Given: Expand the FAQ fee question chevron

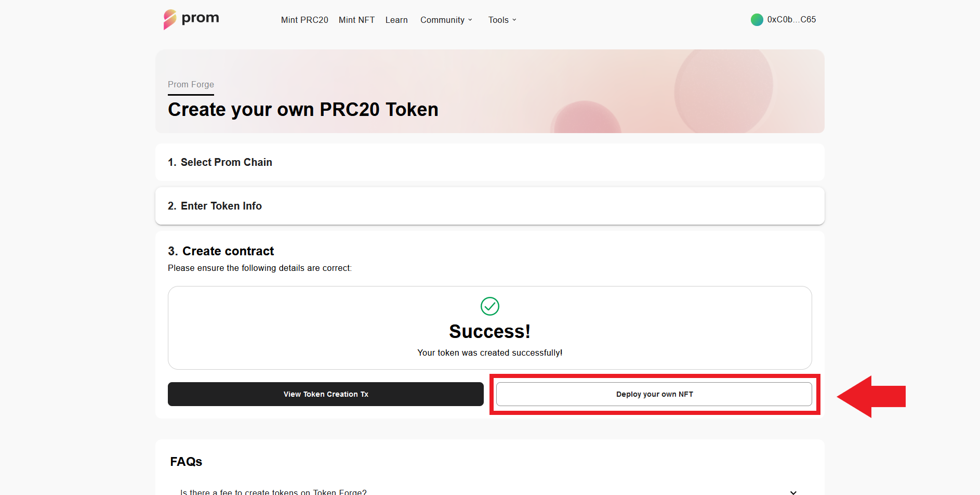Looking at the screenshot, I should point(793,492).
